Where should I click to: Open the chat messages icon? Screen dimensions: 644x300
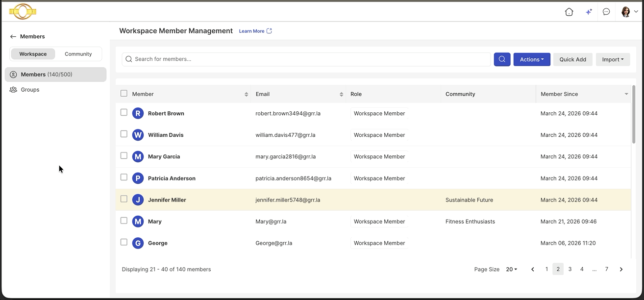coord(606,12)
